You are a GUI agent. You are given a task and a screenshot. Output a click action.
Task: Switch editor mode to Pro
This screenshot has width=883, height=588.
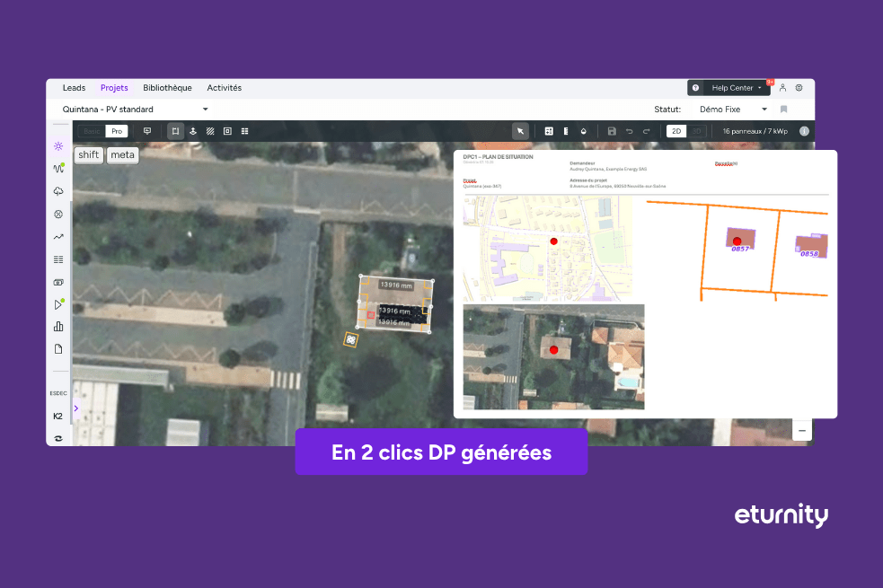(117, 131)
